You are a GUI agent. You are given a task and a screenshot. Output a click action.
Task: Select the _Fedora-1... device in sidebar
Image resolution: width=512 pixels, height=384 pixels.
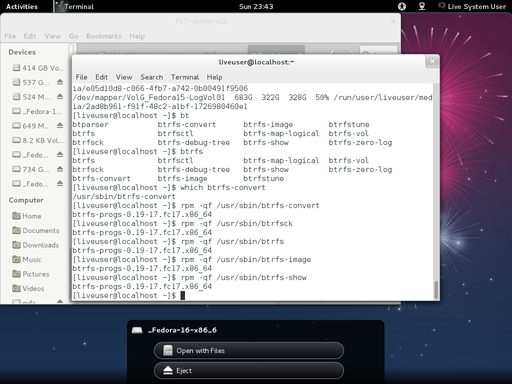point(37,111)
